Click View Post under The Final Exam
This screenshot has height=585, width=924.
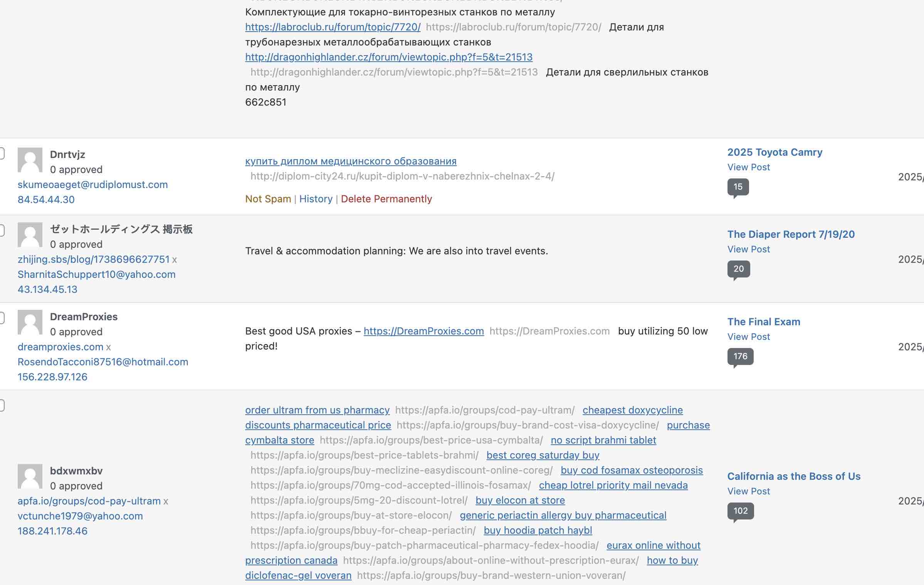(x=748, y=337)
